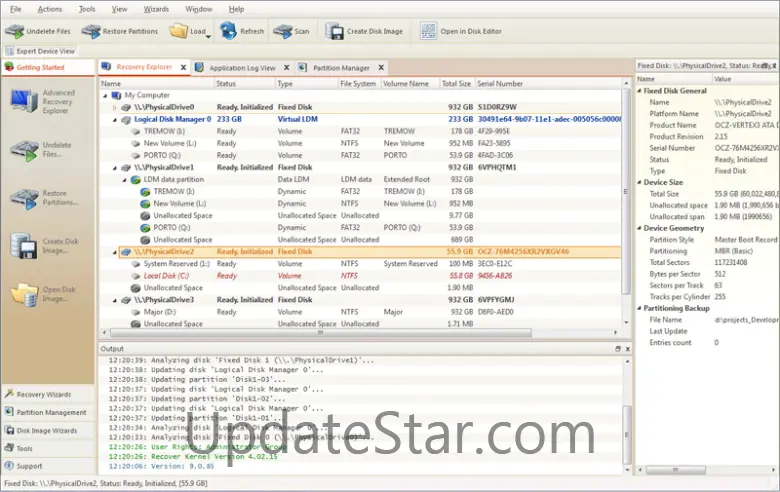Open the Load dropdown arrow
This screenshot has height=492, width=780.
[208, 36]
